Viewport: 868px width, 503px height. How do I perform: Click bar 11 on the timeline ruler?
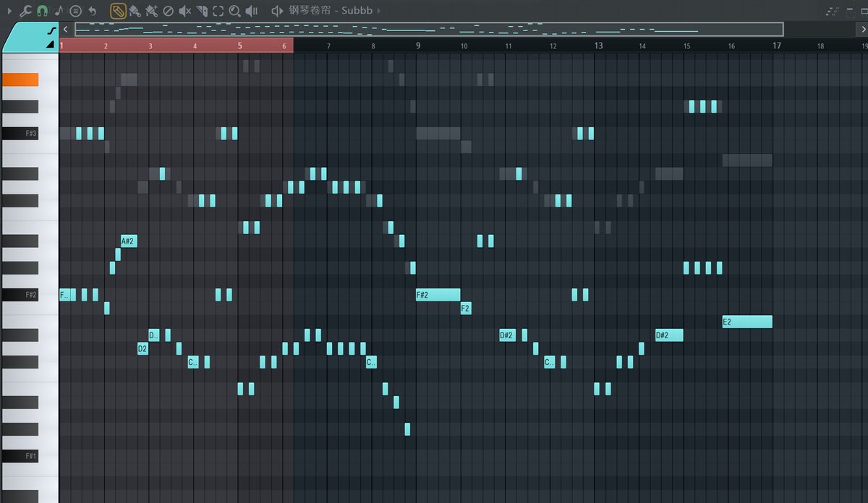(x=509, y=46)
